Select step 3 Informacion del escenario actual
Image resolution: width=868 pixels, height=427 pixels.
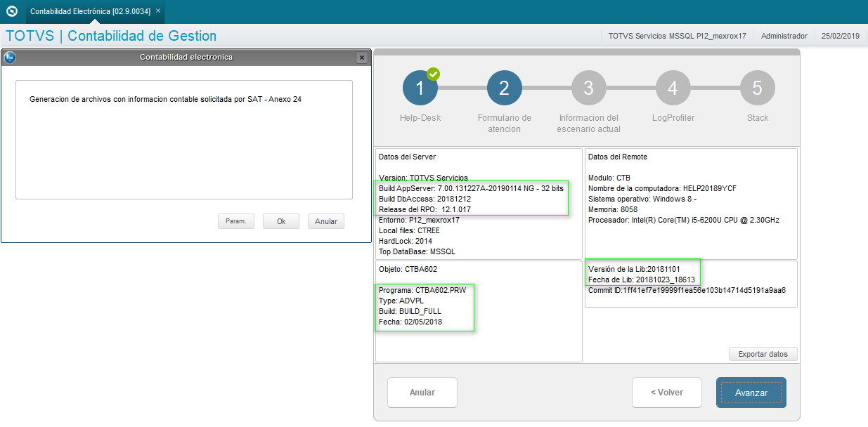(x=589, y=88)
